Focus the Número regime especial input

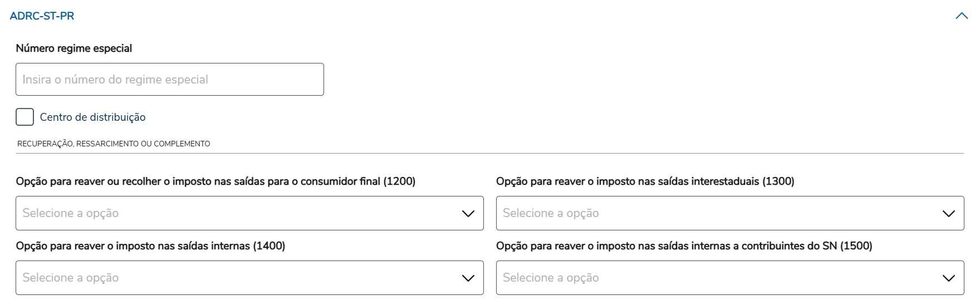[x=169, y=80]
